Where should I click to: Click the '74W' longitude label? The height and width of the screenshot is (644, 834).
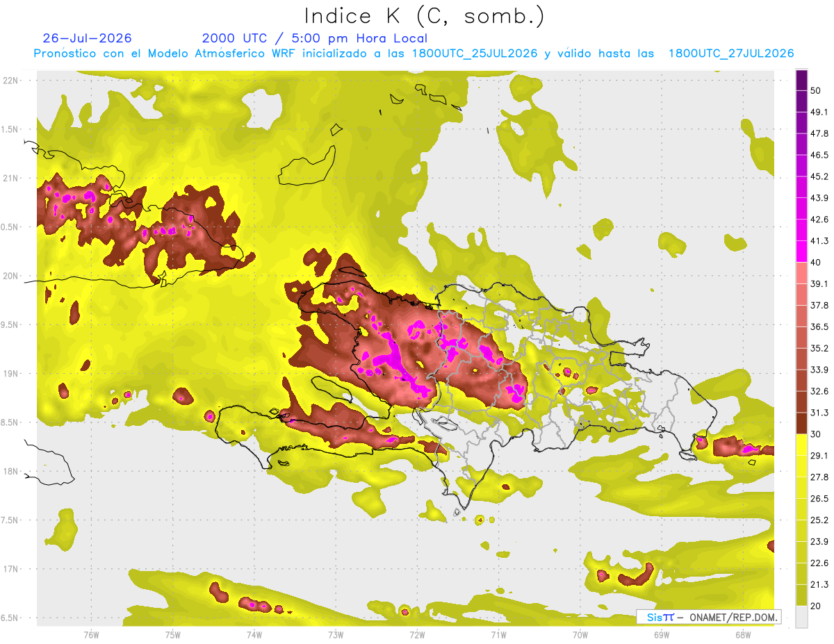coord(254,634)
